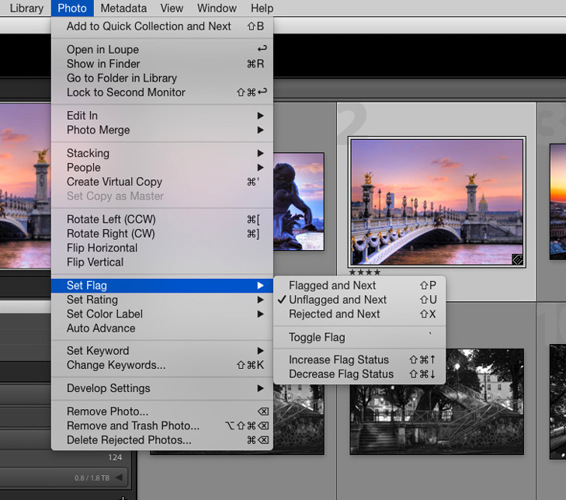Open Change Keywords dialog

162,365
